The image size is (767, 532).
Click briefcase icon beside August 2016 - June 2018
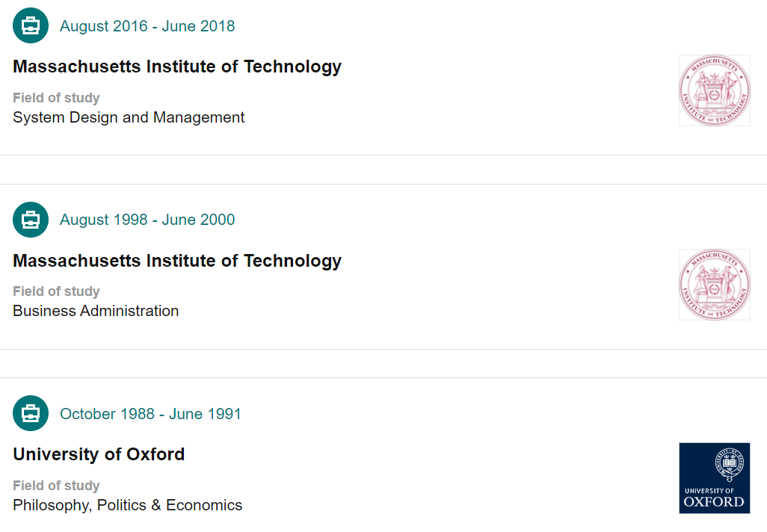31,26
